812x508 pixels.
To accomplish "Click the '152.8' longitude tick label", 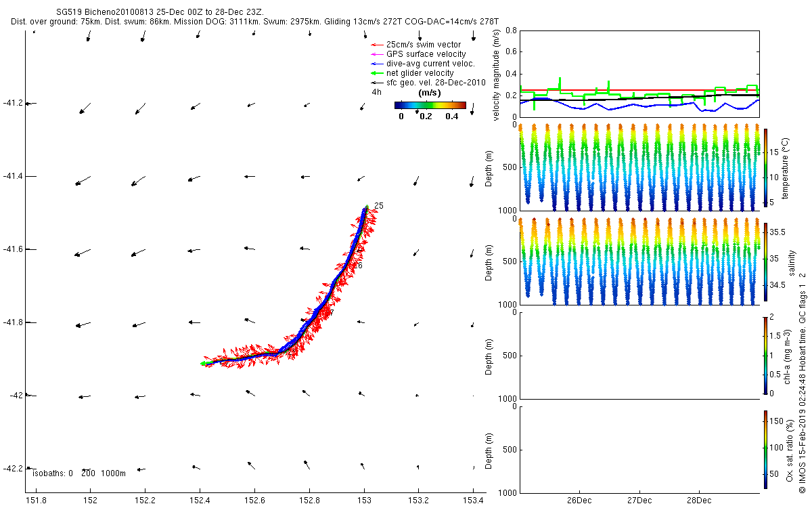I will (309, 501).
